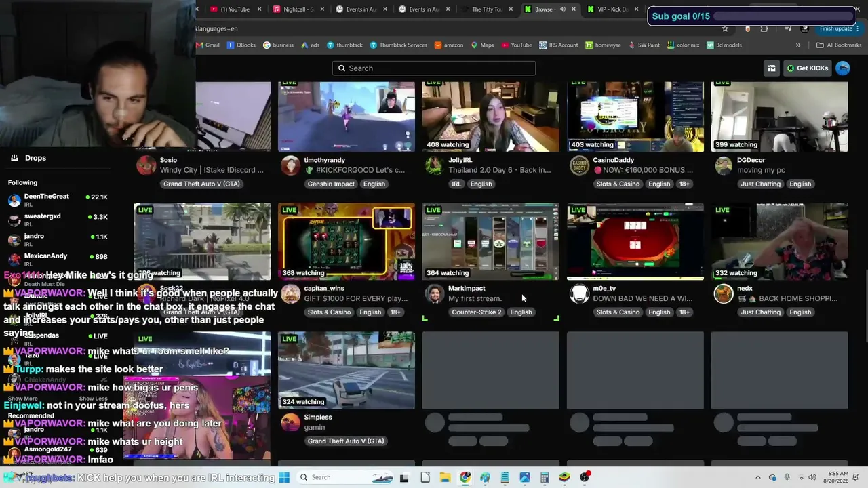The height and width of the screenshot is (488, 868).
Task: Open JollyIRL stream thumbnail with 408 watching
Action: 490,117
